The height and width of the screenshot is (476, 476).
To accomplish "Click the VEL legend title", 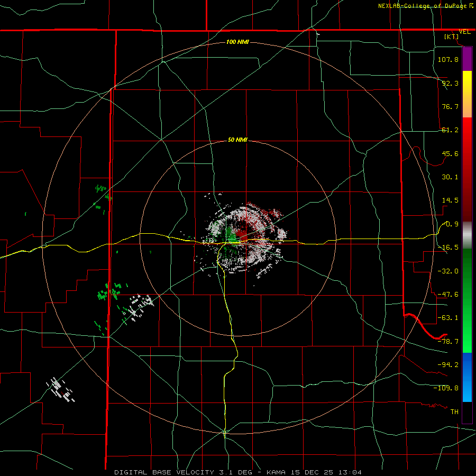I will click(464, 32).
